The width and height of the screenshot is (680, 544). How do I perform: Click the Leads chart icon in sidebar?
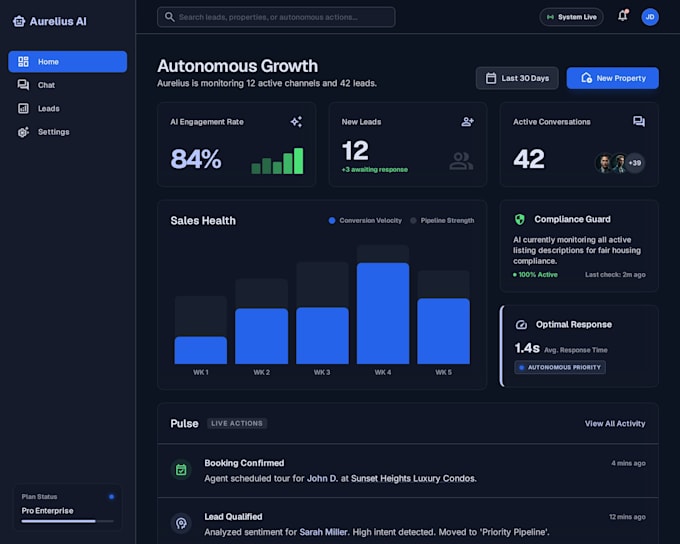tap(23, 108)
